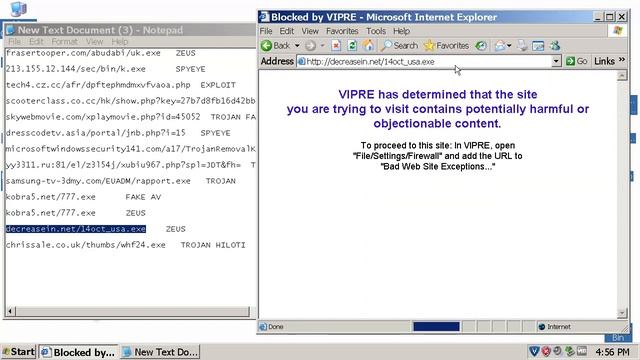Switch to New Text Do... taskbar button
Viewport: 640px width, 360px height.
point(160,352)
